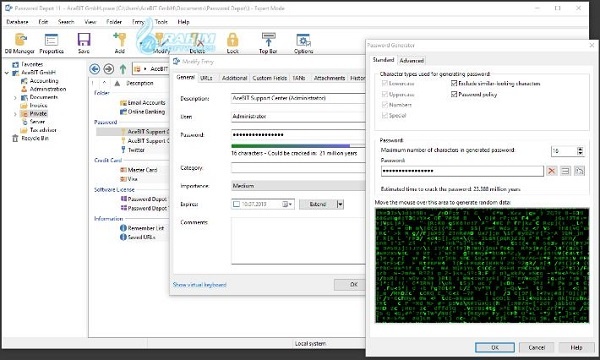This screenshot has height=360, width=600.
Task: Open the Database menu
Action: (17, 22)
